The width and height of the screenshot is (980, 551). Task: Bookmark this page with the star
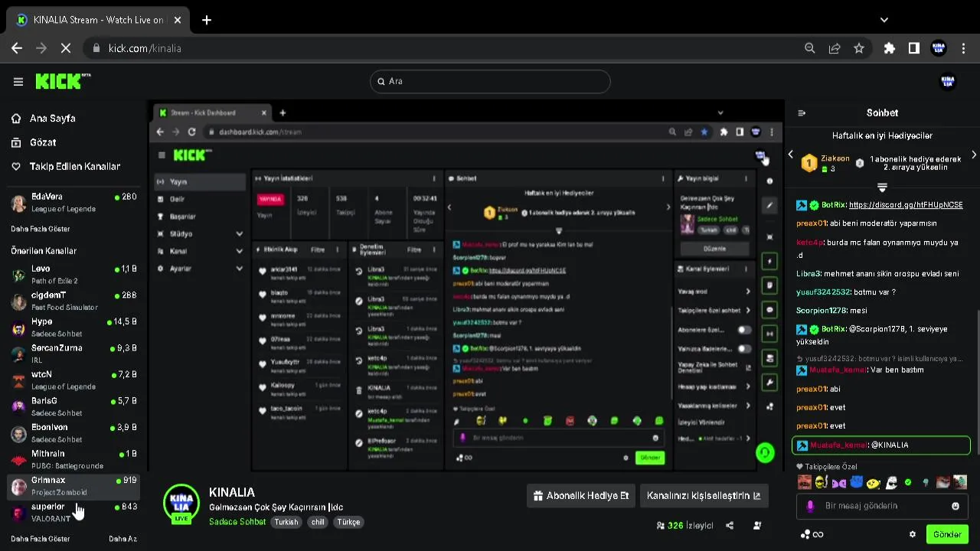click(x=859, y=48)
